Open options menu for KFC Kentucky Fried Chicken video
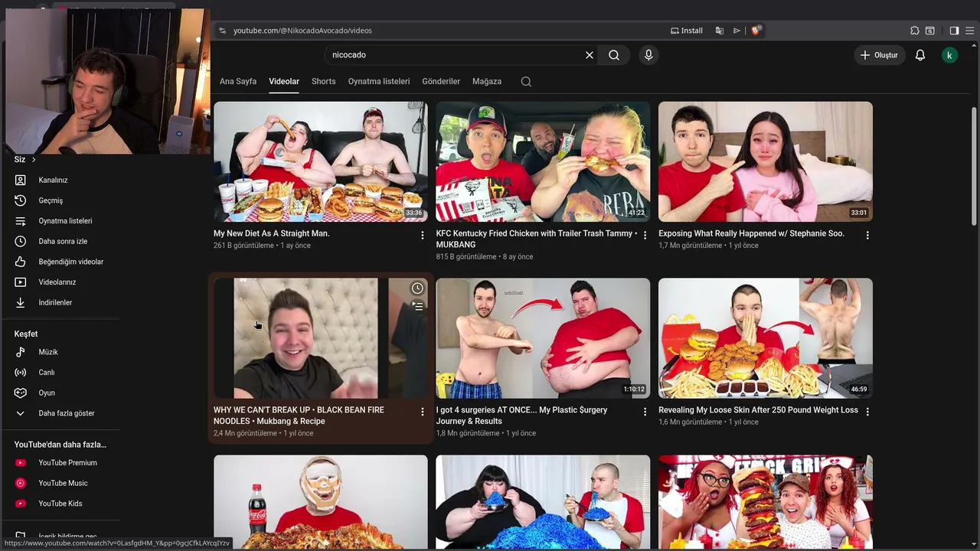 point(645,236)
